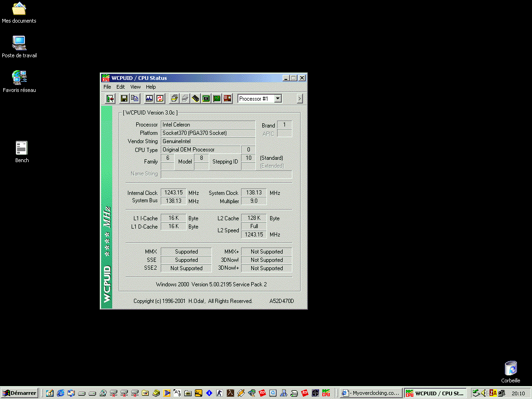Click the exit door icon in WCPUID toolbar
This screenshot has height=399, width=532.
tap(110, 99)
